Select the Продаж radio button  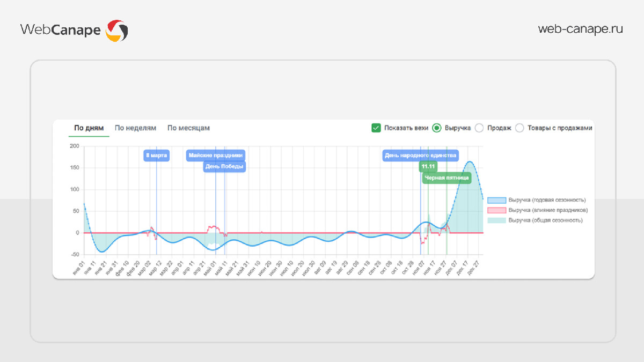(x=479, y=128)
